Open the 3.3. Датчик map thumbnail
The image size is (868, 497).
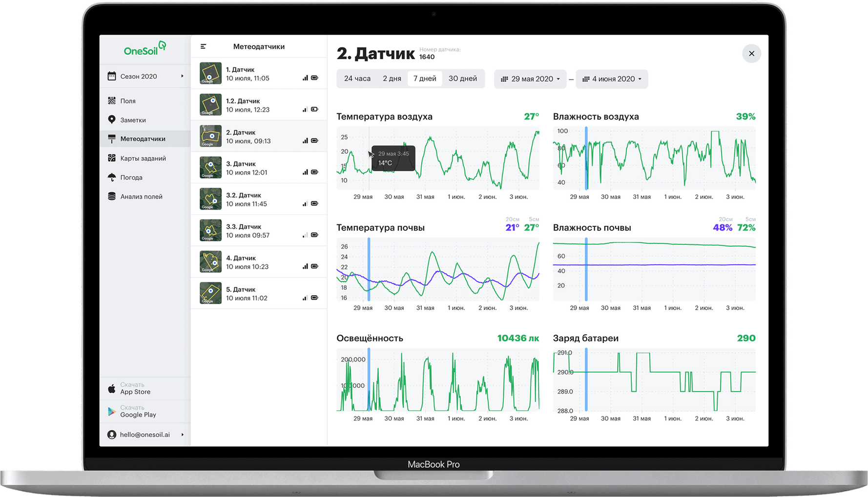pyautogui.click(x=210, y=230)
